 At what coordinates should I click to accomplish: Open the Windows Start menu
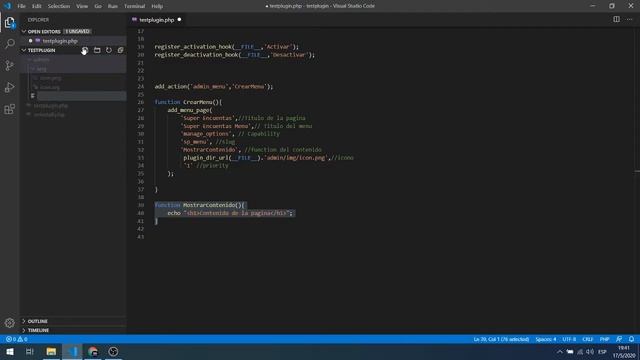10,351
